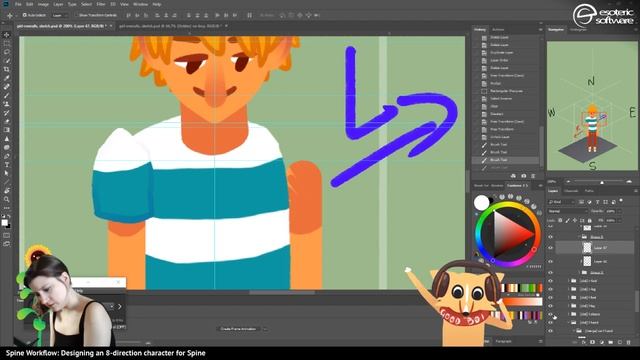This screenshot has height=360, width=640.
Task: Switch to the Paths tab
Action: pyautogui.click(x=589, y=191)
